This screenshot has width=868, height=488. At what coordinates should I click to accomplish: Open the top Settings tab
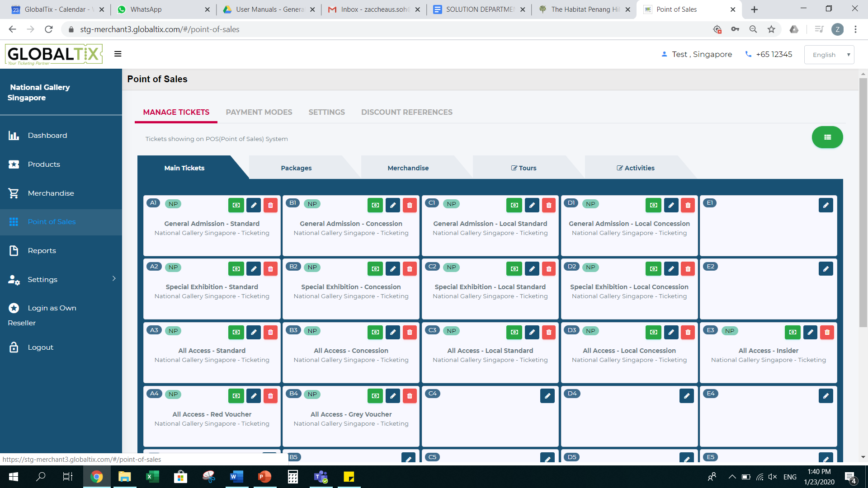(326, 112)
